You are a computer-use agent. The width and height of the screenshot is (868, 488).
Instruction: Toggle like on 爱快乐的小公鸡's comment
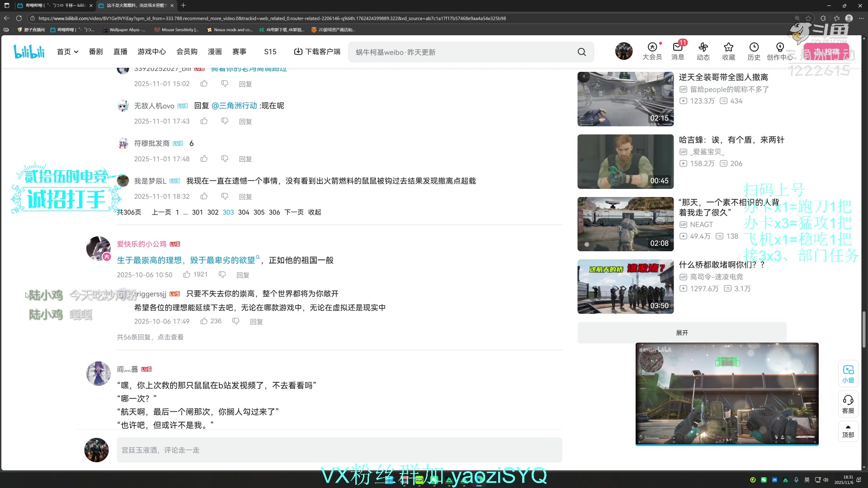pos(186,274)
